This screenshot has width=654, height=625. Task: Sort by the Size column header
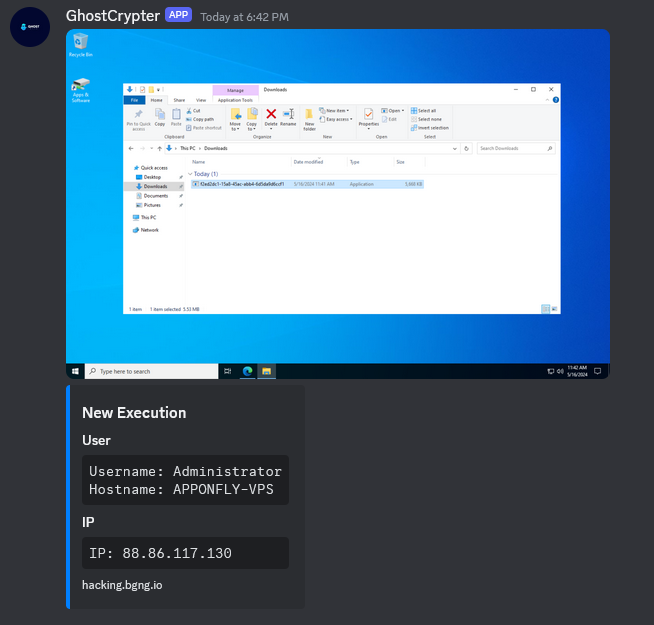pos(400,162)
